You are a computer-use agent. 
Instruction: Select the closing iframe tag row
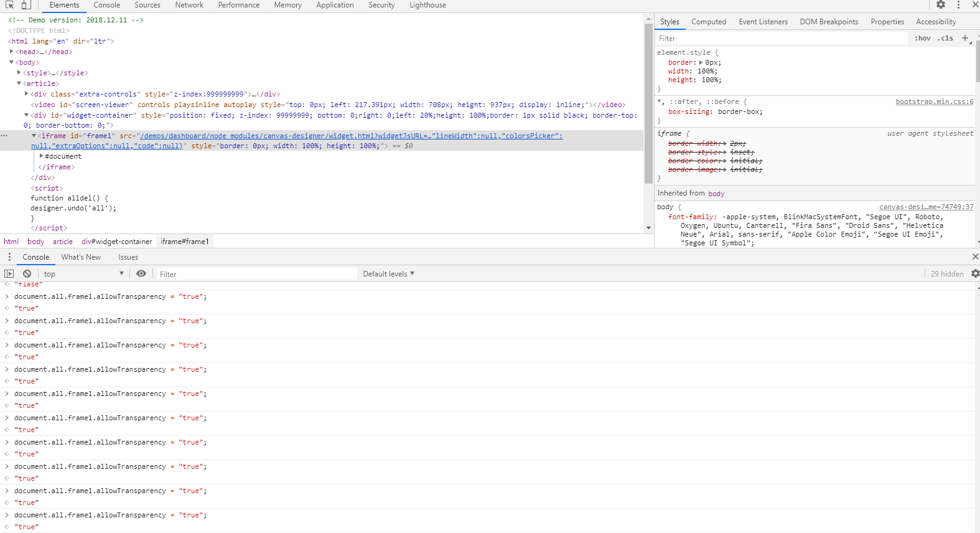(x=56, y=167)
